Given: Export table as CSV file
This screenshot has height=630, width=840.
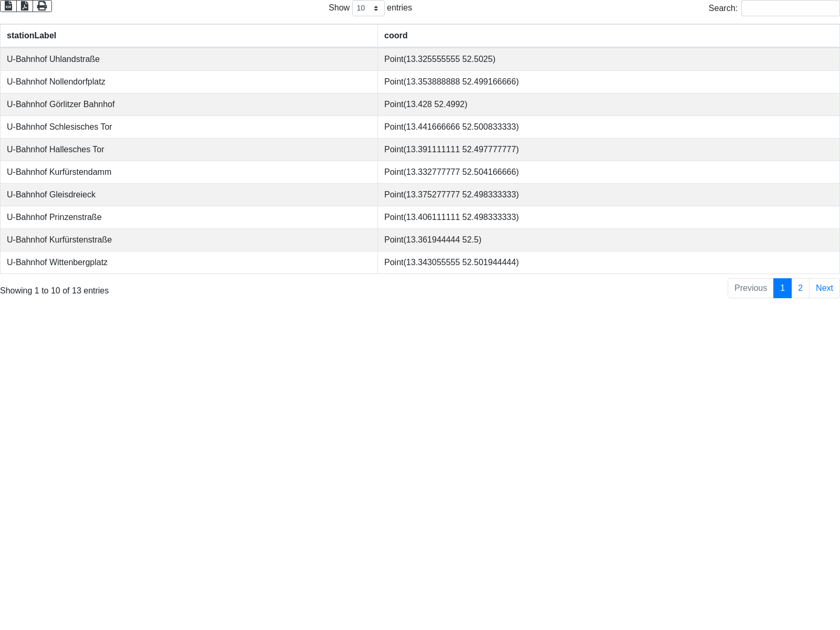Looking at the screenshot, I should (8, 6).
